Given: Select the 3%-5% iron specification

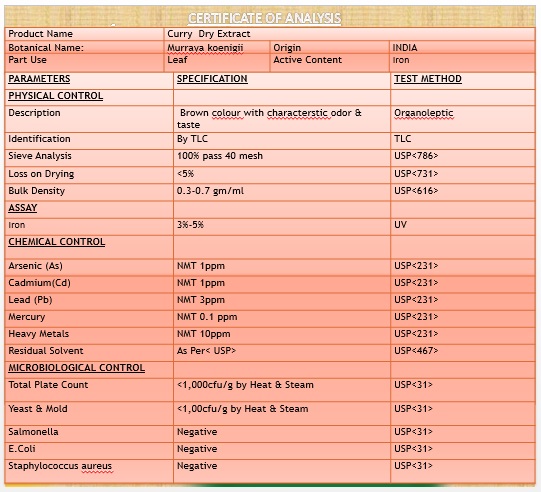Looking at the screenshot, I should [x=190, y=225].
